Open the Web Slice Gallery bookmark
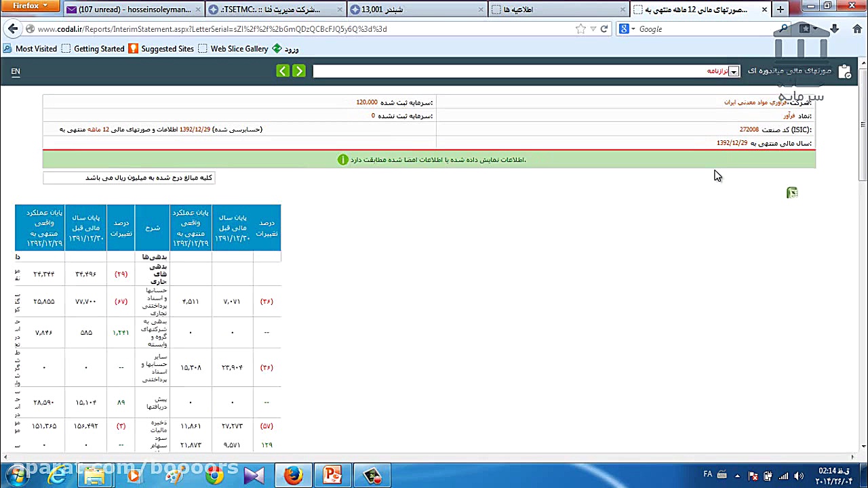Image resolution: width=868 pixels, height=488 pixels. pyautogui.click(x=233, y=49)
